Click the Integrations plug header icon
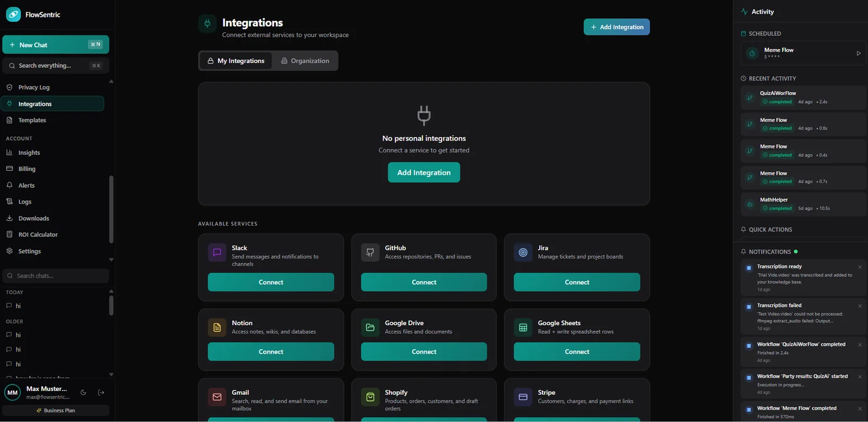Screen dimensions: 868x422 [207, 23]
